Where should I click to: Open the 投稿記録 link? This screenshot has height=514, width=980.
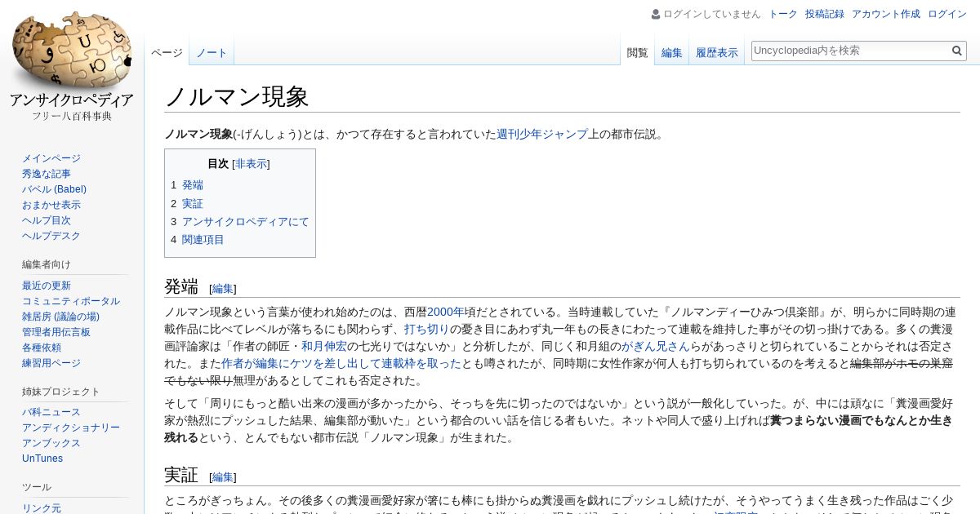(825, 14)
